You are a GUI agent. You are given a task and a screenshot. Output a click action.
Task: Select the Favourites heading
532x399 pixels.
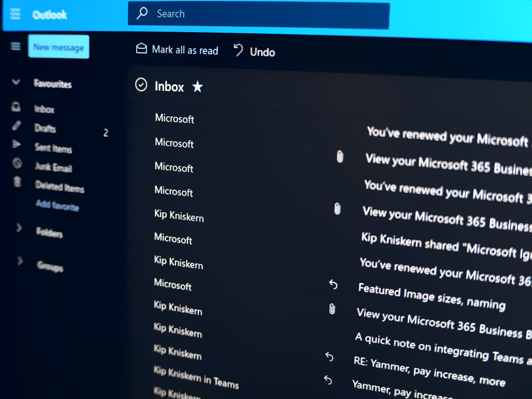coord(52,84)
